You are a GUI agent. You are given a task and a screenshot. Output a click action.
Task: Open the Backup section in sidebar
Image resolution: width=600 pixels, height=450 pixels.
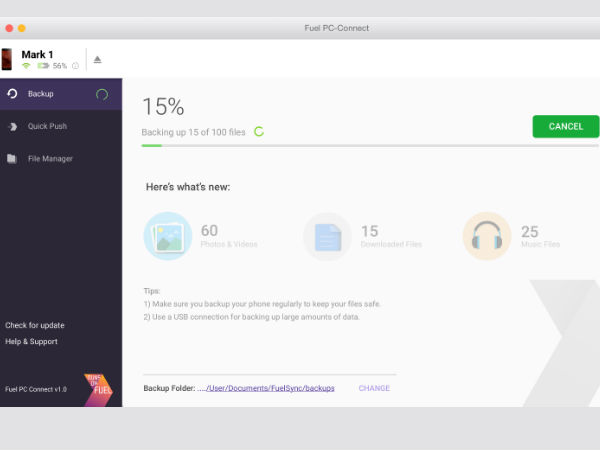61,94
